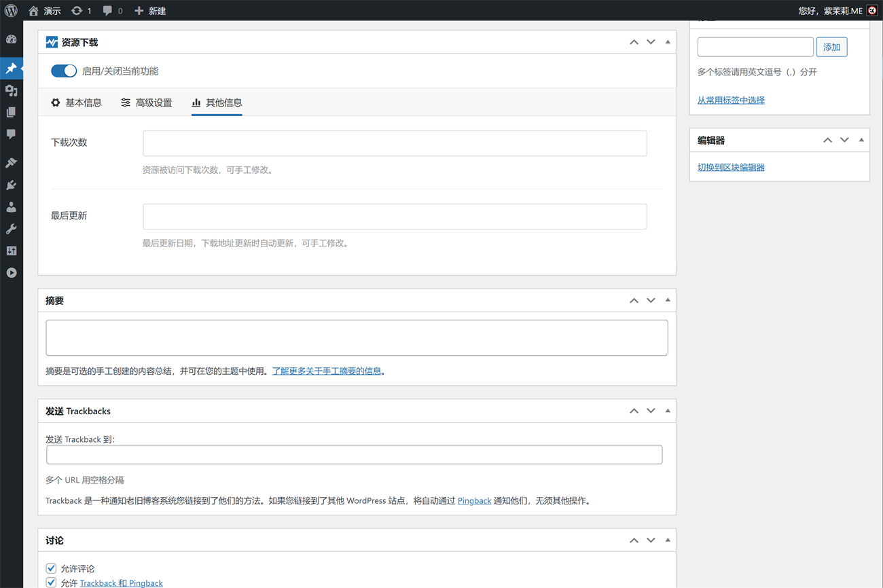
Task: Move the 摘要 panel up
Action: coord(634,300)
